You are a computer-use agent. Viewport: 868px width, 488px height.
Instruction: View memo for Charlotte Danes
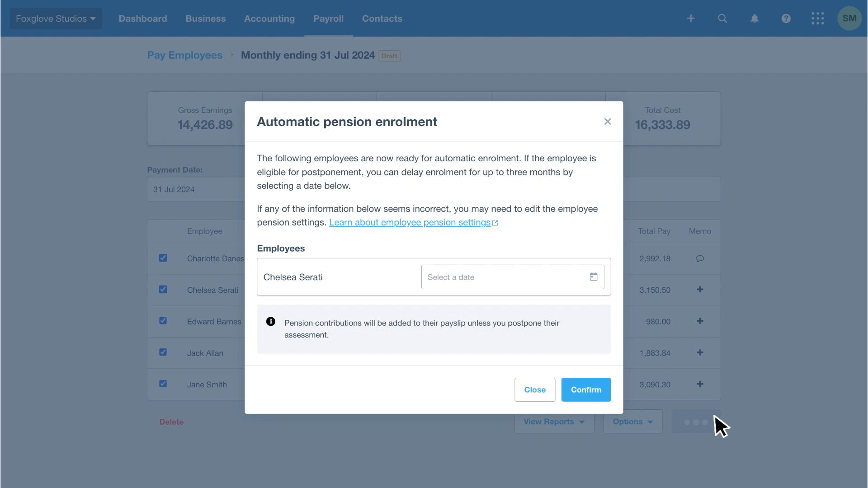pyautogui.click(x=700, y=258)
